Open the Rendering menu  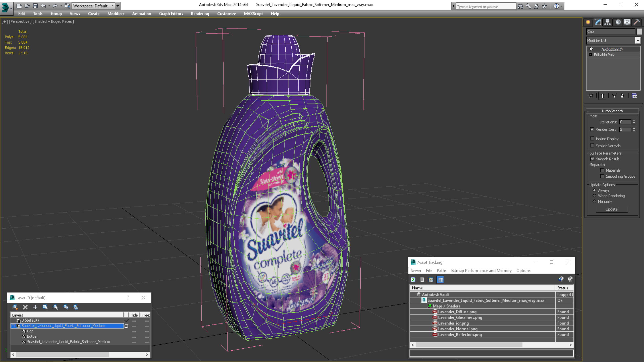pos(200,14)
